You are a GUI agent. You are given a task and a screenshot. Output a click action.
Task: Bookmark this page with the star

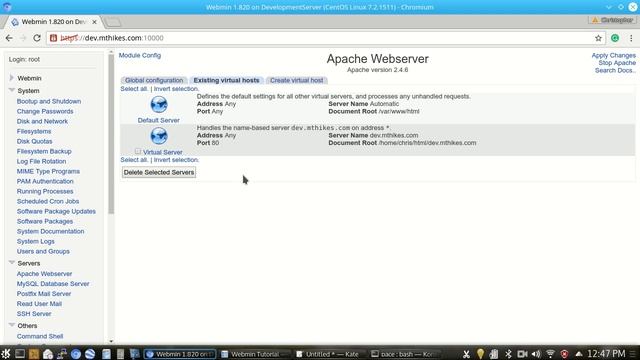coord(598,38)
